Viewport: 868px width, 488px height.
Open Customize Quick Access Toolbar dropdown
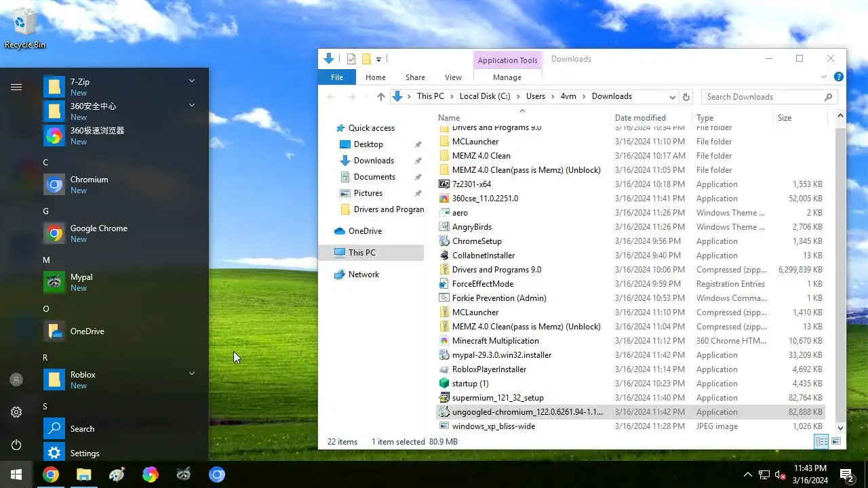coord(378,59)
